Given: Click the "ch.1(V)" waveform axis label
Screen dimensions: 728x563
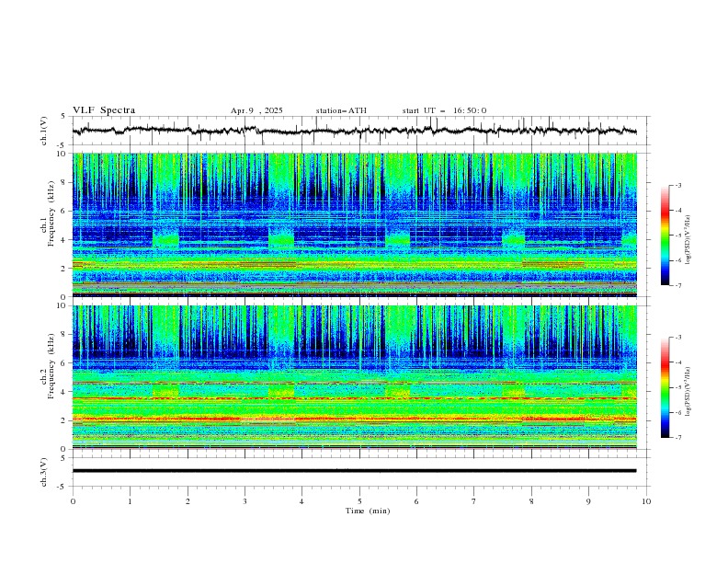Looking at the screenshot, I should coord(43,131).
